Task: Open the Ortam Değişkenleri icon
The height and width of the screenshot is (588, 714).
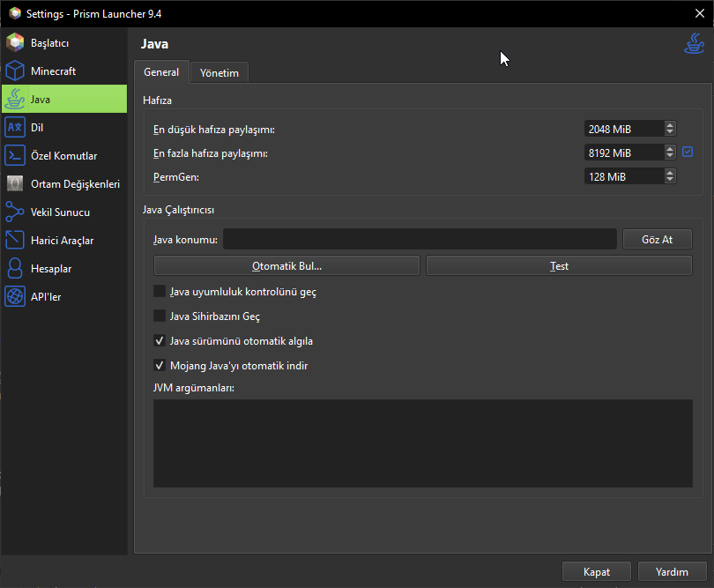Action: pyautogui.click(x=15, y=184)
